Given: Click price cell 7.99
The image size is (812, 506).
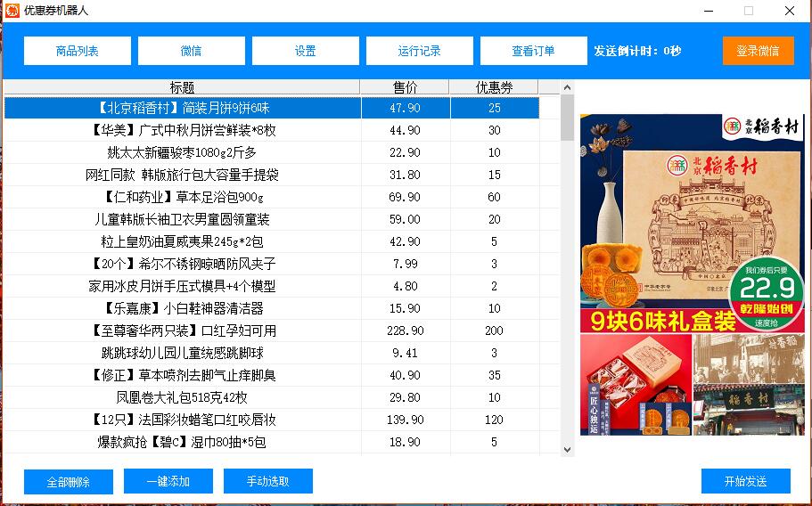Looking at the screenshot, I should (406, 264).
